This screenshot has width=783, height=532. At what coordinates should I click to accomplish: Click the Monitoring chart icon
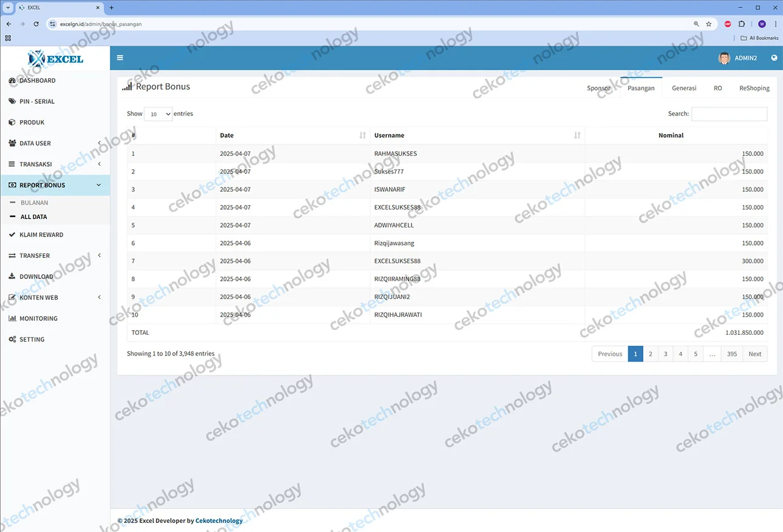point(12,318)
